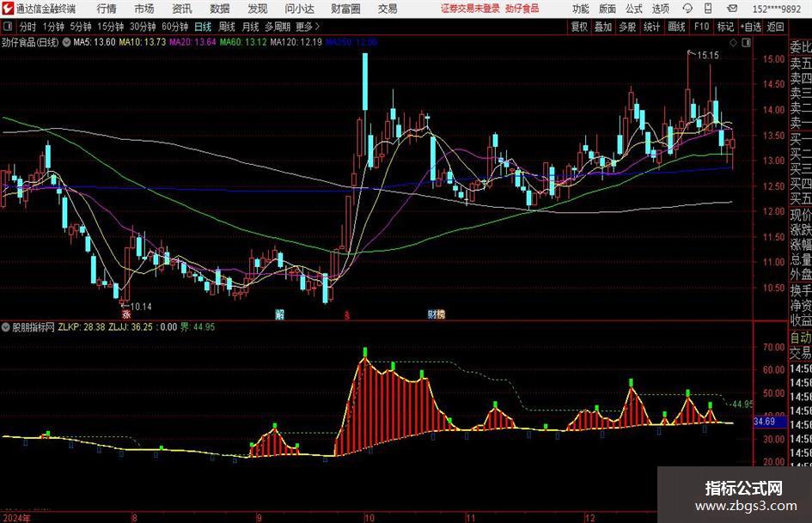Open the 行情 menu
Viewport: 812px width, 523px height.
tap(107, 9)
